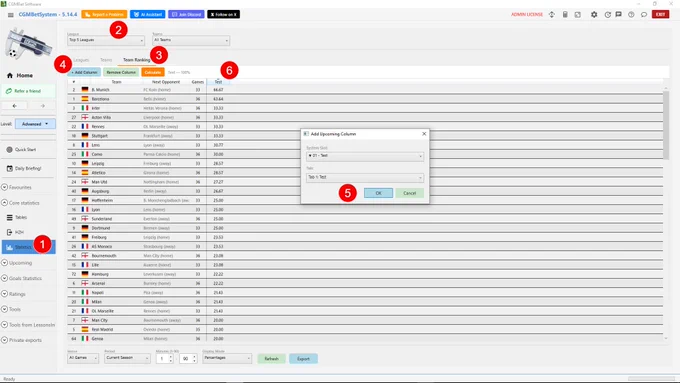
Task: Click the clock history icon in top toolbar
Action: click(x=608, y=14)
